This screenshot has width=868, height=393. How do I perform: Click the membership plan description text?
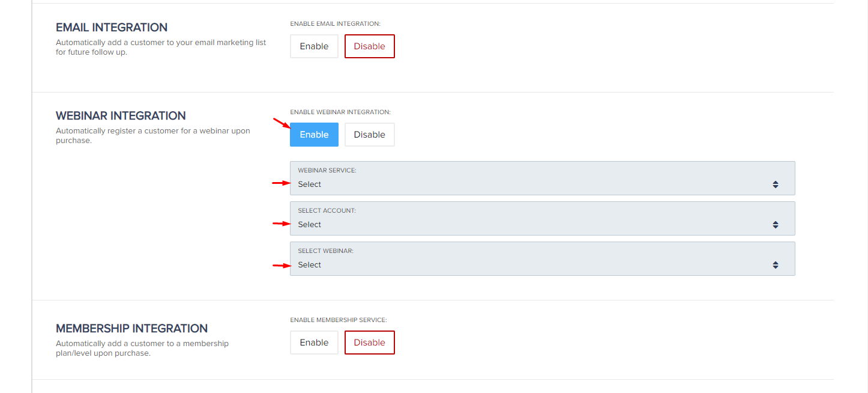(x=142, y=349)
